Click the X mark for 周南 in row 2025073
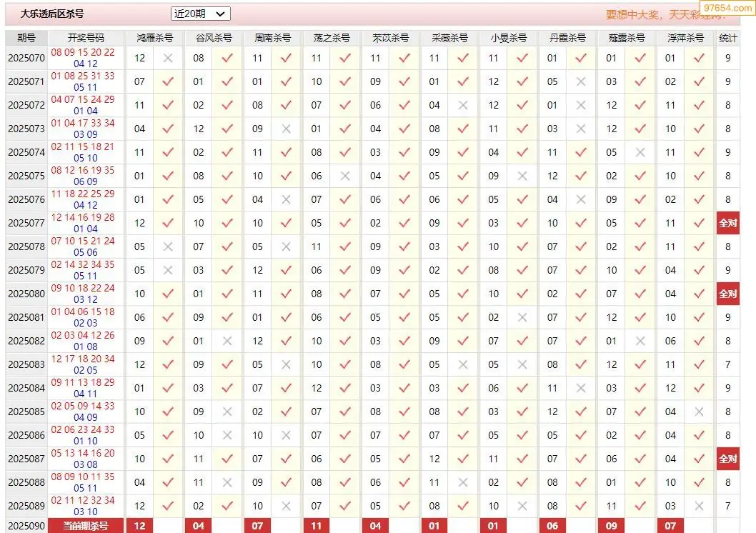This screenshot has height=533, width=756. tap(286, 129)
